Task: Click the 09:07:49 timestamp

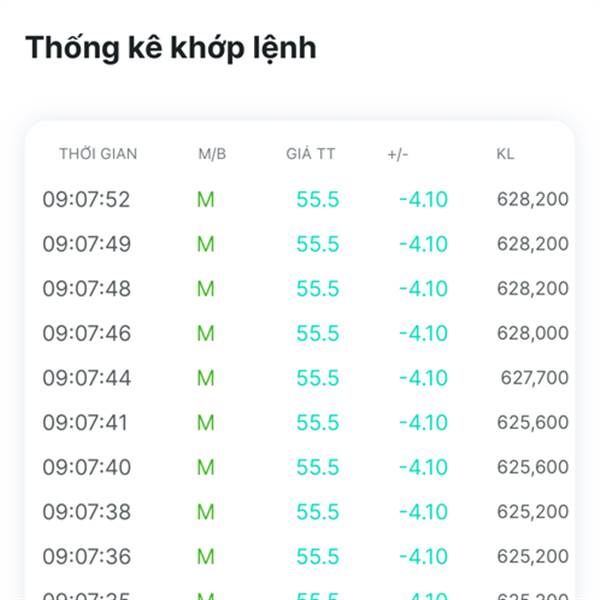Action: tap(86, 244)
